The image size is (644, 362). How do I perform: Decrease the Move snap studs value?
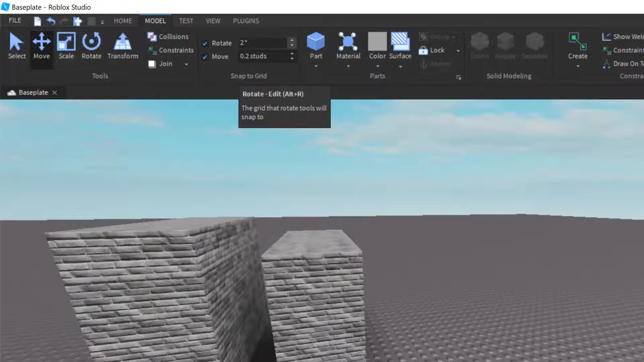pyautogui.click(x=292, y=59)
